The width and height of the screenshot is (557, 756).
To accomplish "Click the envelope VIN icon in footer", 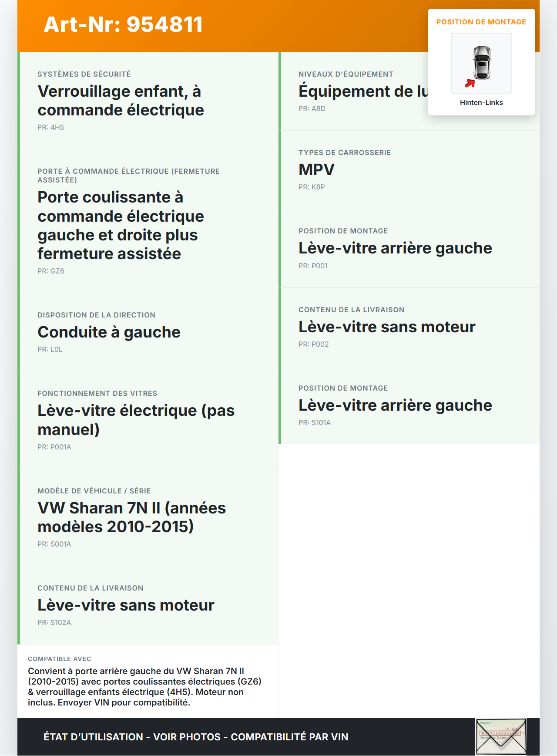I will click(501, 736).
